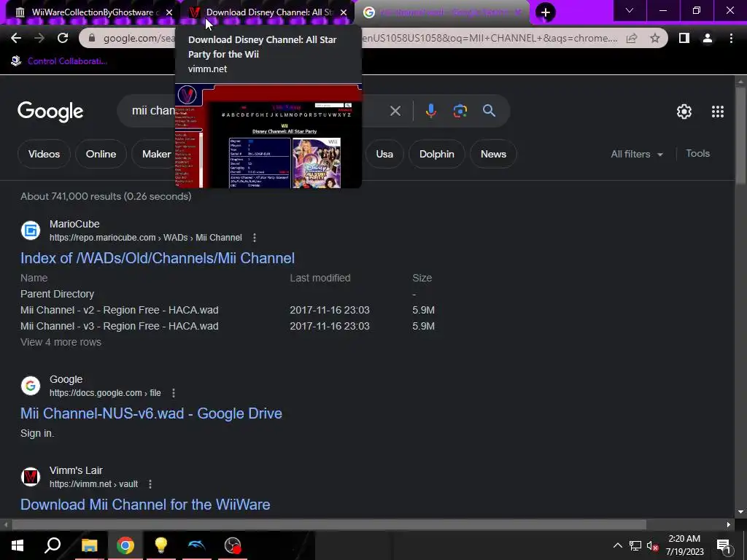The height and width of the screenshot is (560, 747).
Task: Expand the All filters dropdown
Action: point(637,154)
